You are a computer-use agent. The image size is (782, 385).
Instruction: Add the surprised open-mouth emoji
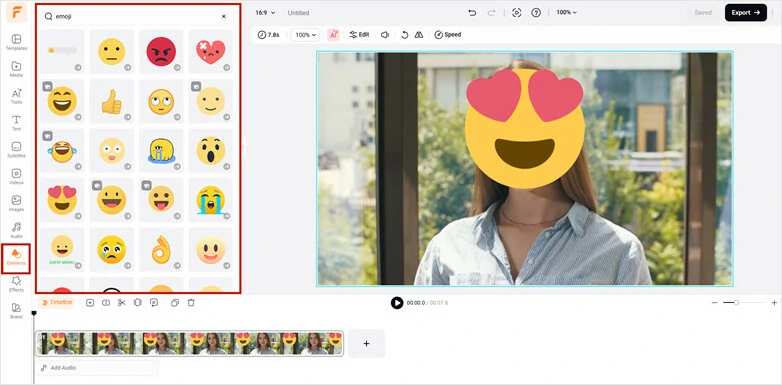210,151
